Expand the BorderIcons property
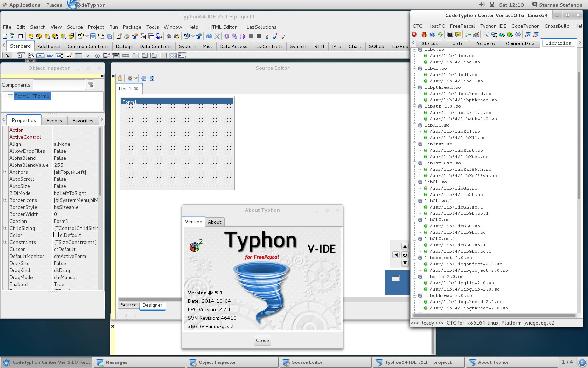The width and height of the screenshot is (588, 368). coord(5,200)
